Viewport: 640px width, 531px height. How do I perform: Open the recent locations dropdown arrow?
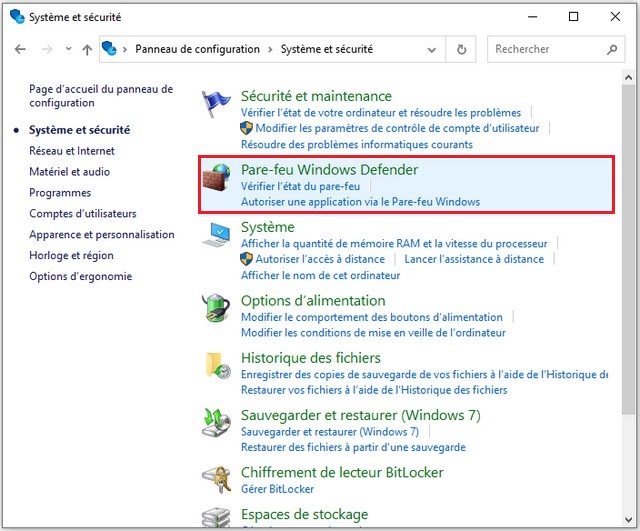(68, 49)
